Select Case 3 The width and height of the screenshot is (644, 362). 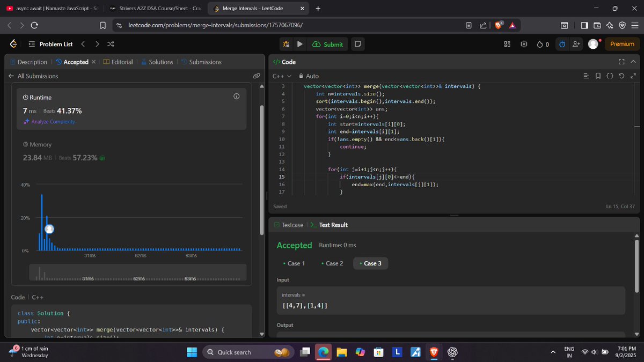click(x=370, y=263)
